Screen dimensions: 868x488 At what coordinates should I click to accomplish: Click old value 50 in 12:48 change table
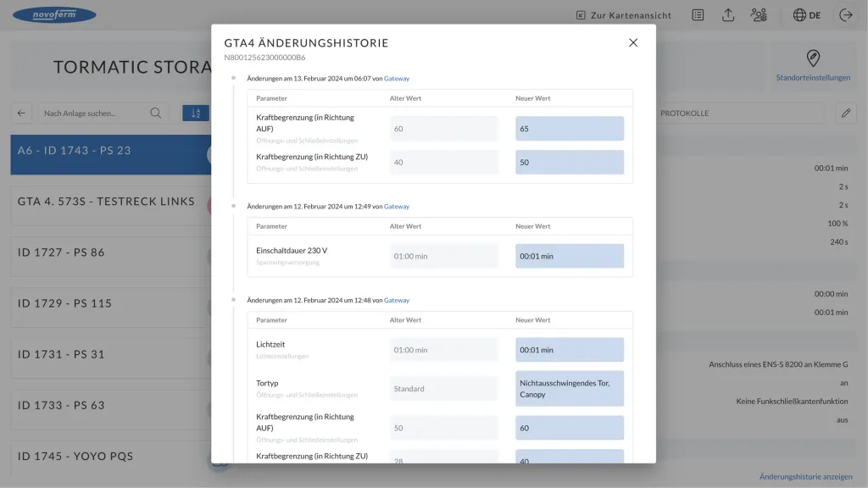[443, 428]
